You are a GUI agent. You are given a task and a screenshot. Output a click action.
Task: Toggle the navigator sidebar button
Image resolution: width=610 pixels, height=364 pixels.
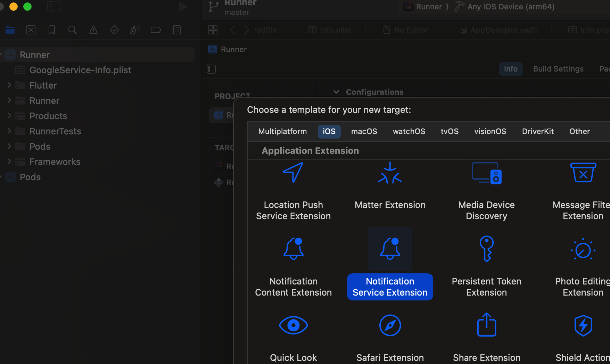coord(54,6)
